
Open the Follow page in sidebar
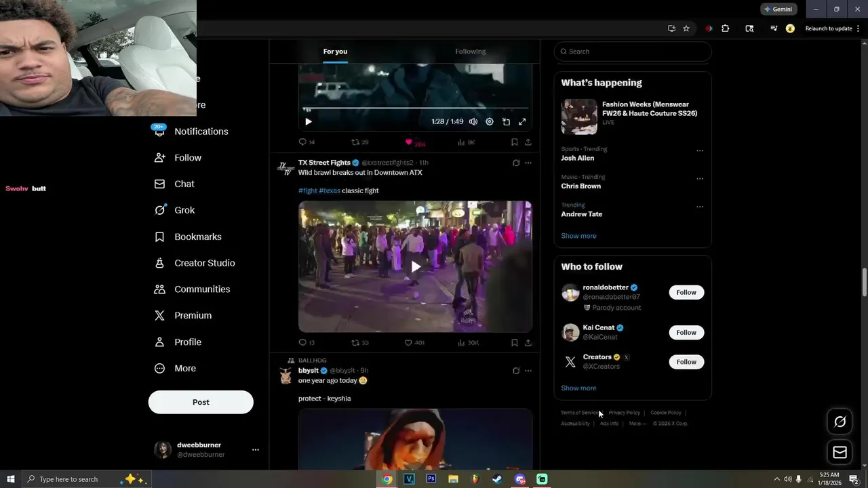(x=178, y=158)
